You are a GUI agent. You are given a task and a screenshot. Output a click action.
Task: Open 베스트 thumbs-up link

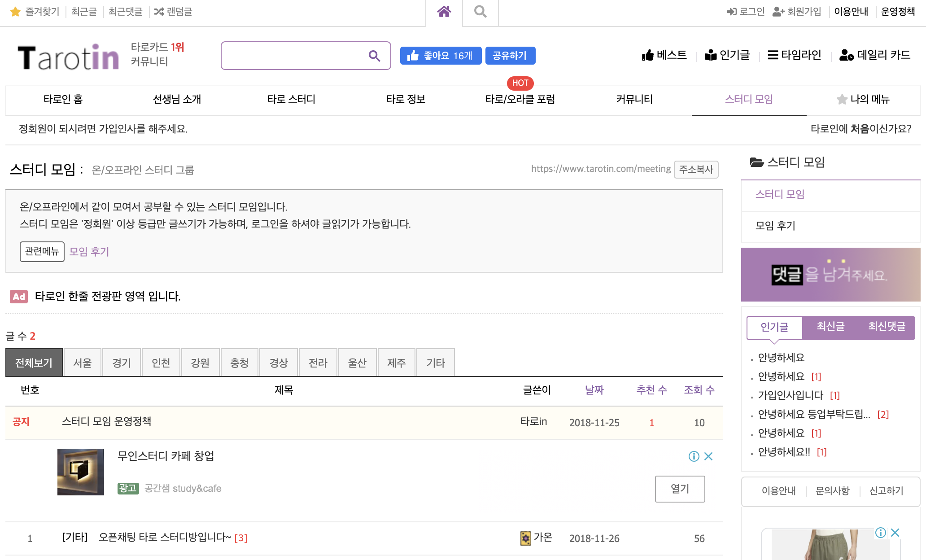pos(664,55)
